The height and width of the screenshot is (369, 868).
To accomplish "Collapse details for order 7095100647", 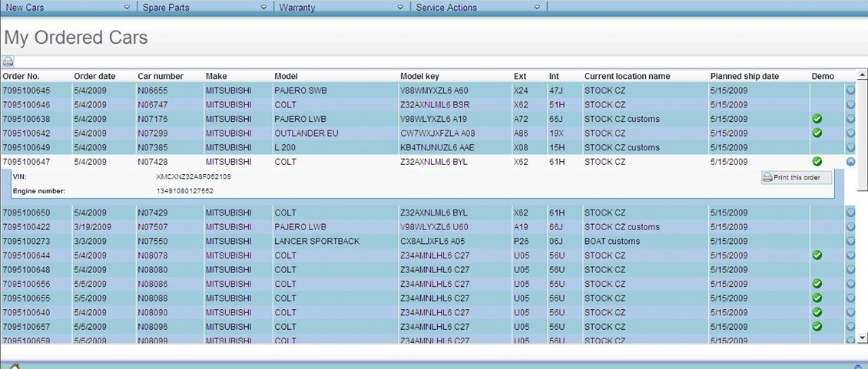I will tap(851, 162).
